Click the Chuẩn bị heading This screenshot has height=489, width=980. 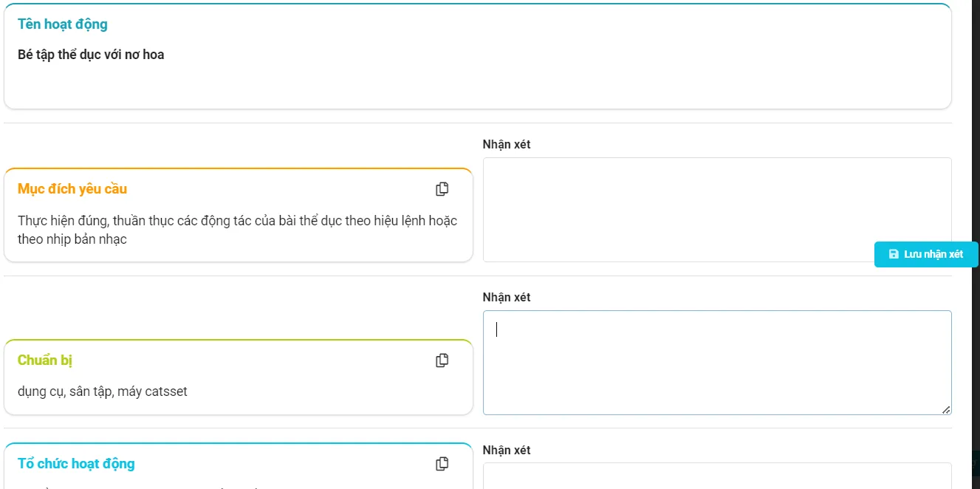pos(45,360)
